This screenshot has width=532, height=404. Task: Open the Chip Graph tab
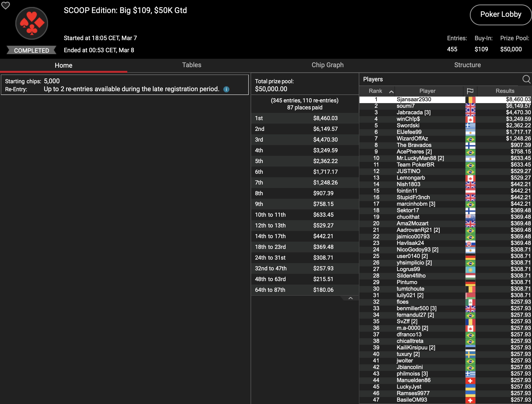point(327,65)
